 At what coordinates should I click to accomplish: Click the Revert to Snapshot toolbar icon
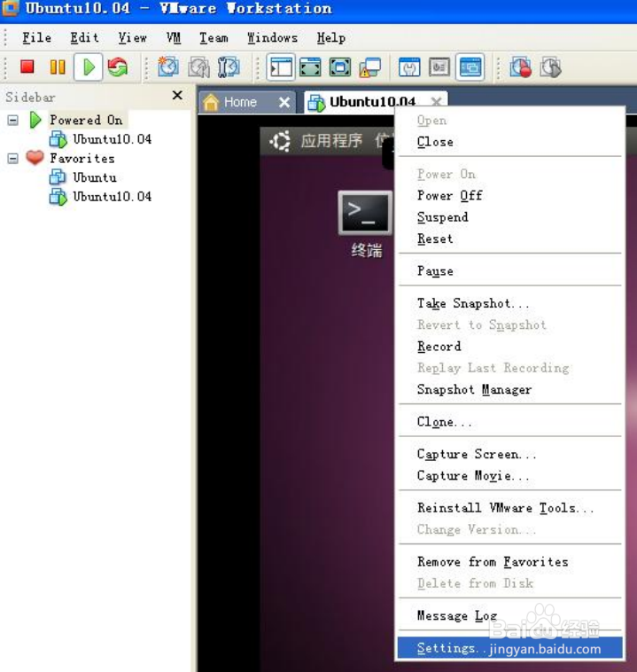[198, 66]
